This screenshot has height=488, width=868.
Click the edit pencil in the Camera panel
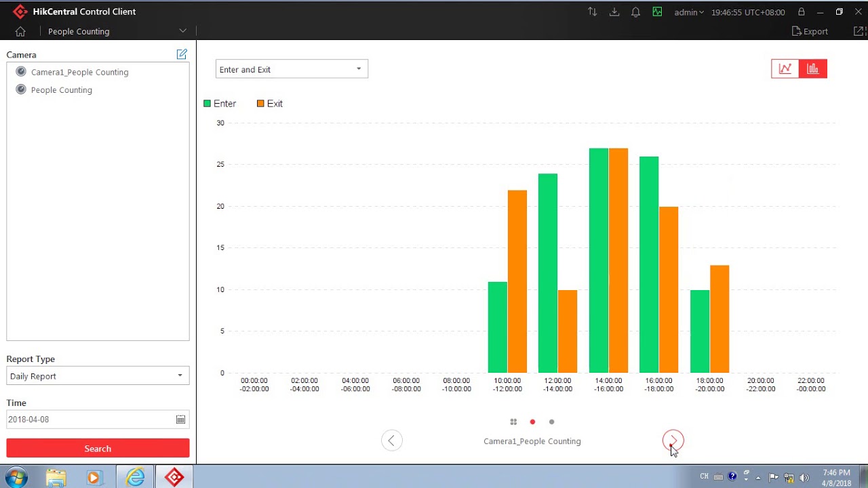(181, 54)
